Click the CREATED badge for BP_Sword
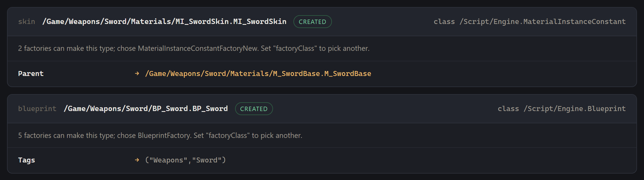 [254, 109]
